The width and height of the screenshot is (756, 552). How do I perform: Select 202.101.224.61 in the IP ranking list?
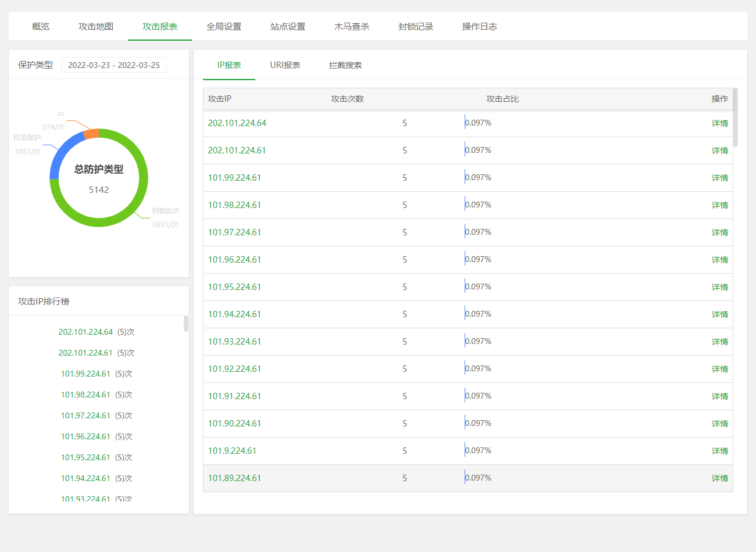pos(85,353)
